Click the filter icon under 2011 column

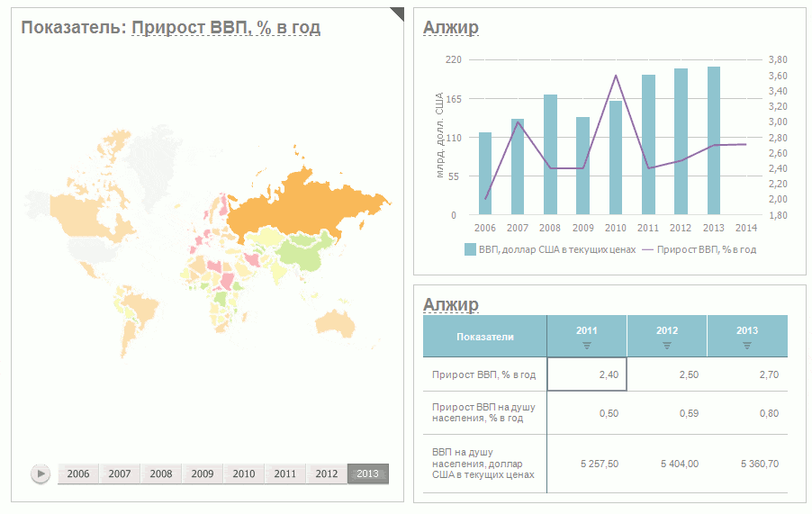coord(587,345)
